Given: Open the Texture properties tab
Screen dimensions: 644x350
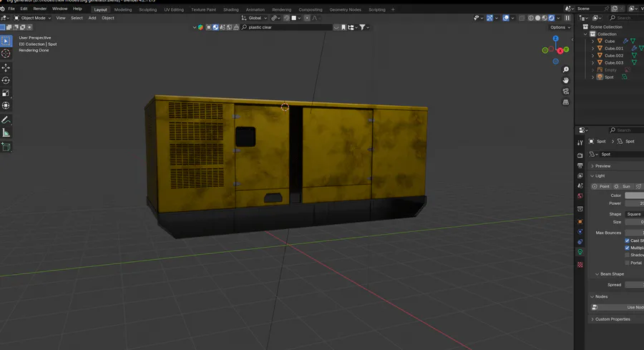Looking at the screenshot, I should [x=580, y=265].
